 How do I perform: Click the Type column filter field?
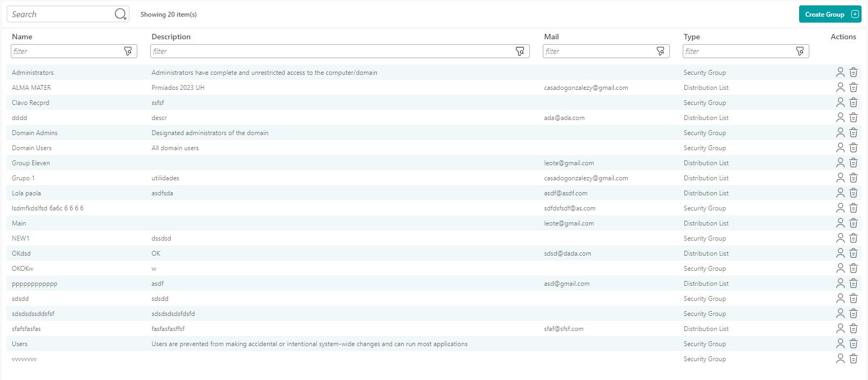[746, 51]
